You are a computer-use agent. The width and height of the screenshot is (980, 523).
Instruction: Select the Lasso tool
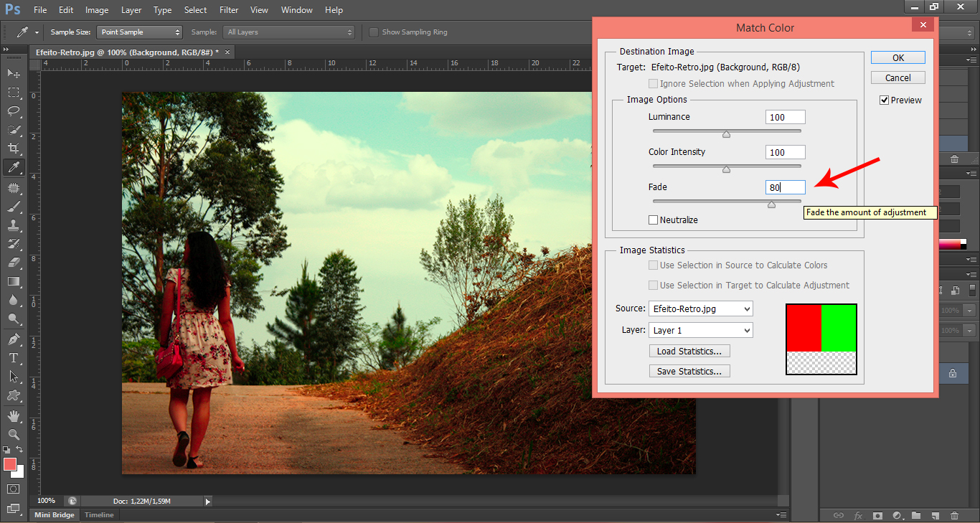(14, 111)
